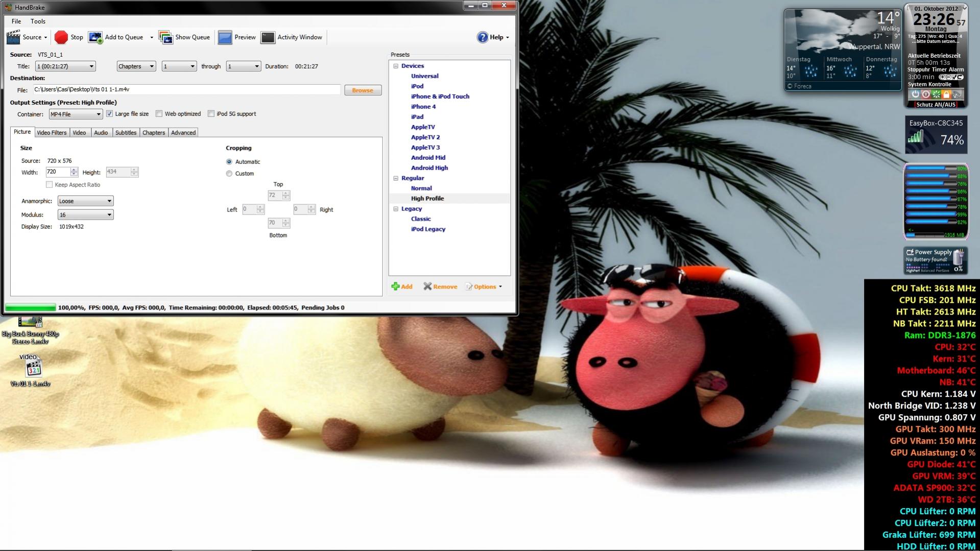Enable iPod 5G support checkbox
Viewport: 980px width, 551px height.
[211, 114]
